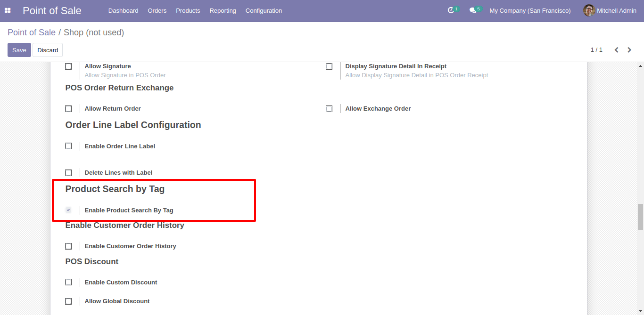Image resolution: width=644 pixels, height=315 pixels.
Task: Open the apps grid menu icon
Action: [8, 10]
